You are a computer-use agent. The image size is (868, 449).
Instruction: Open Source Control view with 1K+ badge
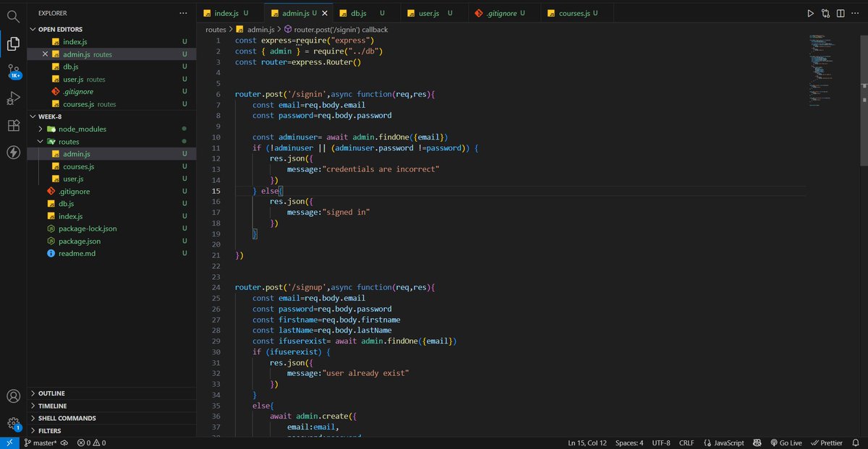13,71
